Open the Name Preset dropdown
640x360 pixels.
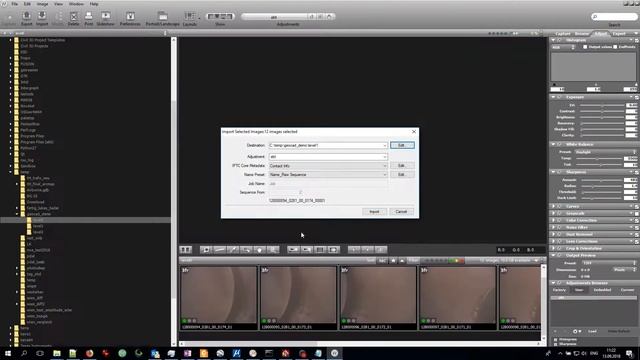[x=384, y=175]
